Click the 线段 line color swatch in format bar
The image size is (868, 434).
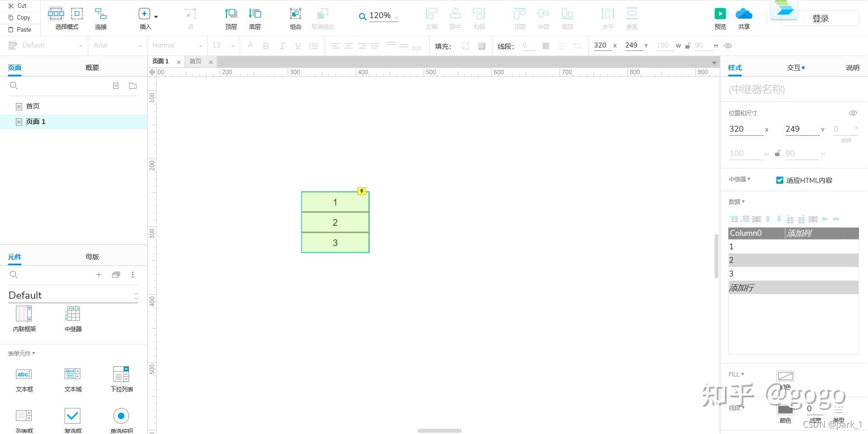(546, 46)
